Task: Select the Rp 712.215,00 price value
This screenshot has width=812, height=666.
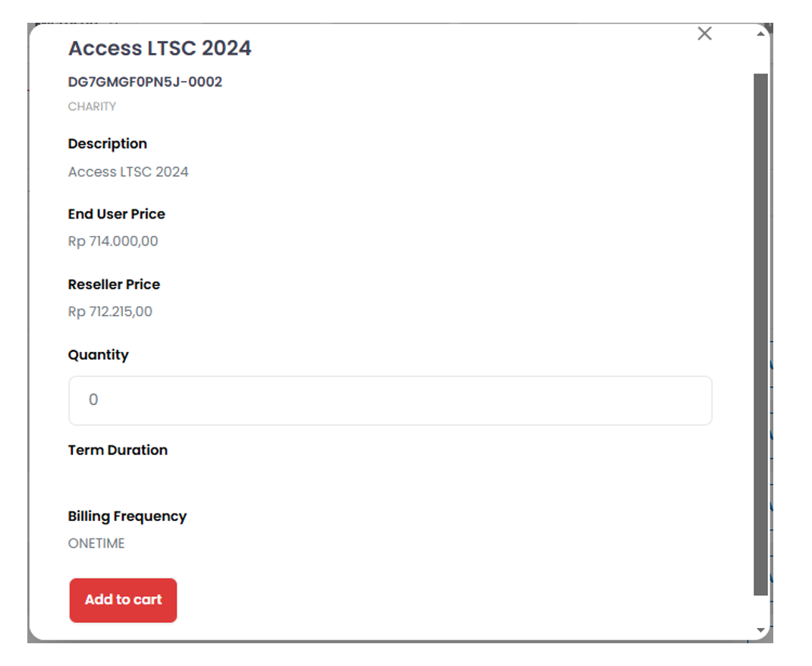Action: 110,312
